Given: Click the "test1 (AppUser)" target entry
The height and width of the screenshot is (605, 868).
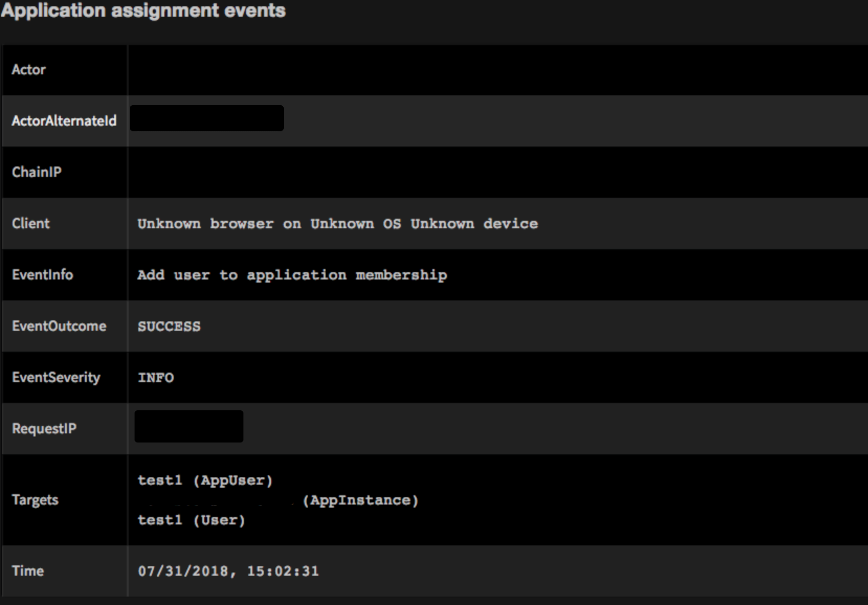Looking at the screenshot, I should point(205,480).
